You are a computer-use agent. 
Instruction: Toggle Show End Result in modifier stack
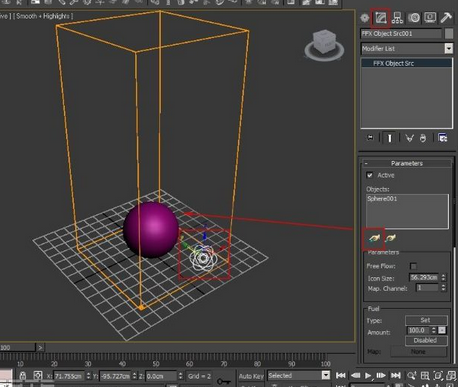click(389, 138)
